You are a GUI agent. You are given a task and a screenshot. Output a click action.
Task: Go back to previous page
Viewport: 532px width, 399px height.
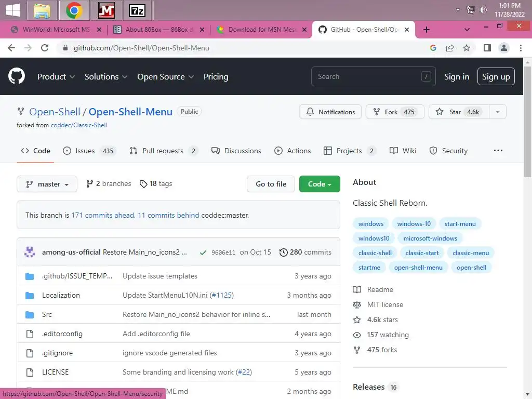point(11,48)
